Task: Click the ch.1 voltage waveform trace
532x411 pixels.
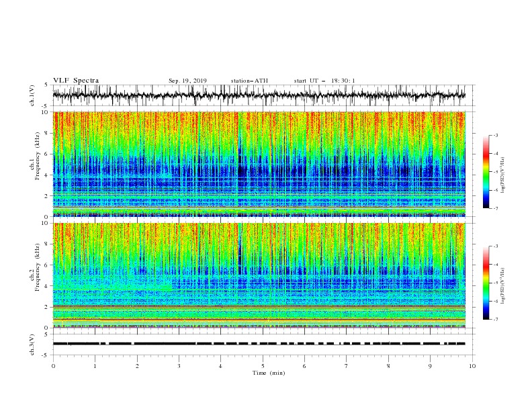Action: (x=259, y=95)
